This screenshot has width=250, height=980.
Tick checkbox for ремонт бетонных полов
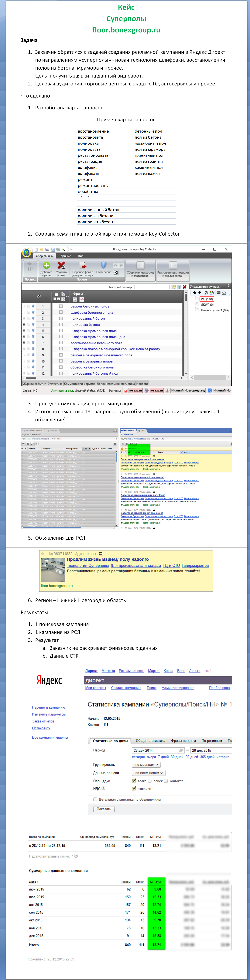[61, 306]
